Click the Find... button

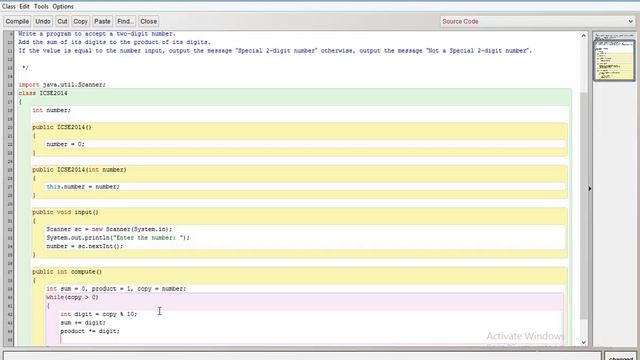pos(125,21)
